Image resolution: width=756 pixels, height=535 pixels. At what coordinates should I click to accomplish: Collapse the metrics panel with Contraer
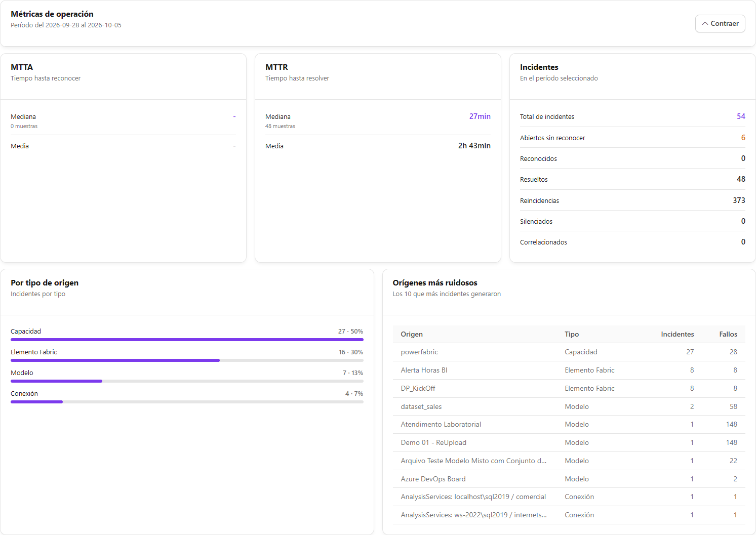click(720, 24)
